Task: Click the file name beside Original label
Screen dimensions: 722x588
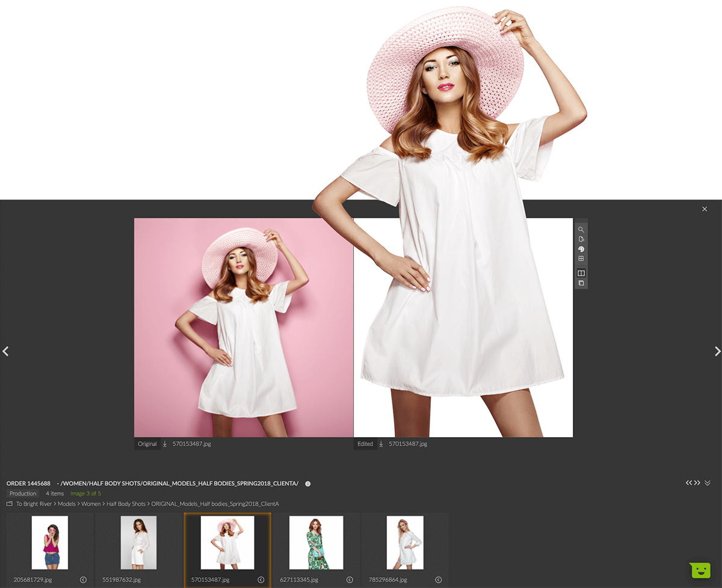Action: (191, 444)
